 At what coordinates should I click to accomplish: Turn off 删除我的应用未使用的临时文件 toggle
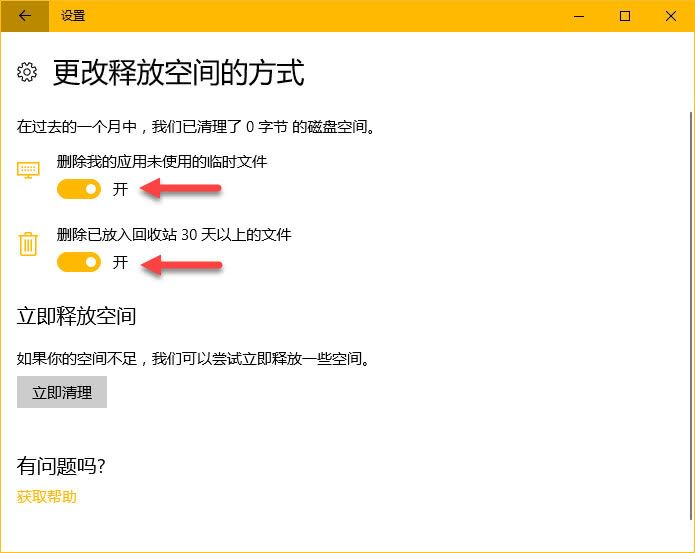point(79,189)
